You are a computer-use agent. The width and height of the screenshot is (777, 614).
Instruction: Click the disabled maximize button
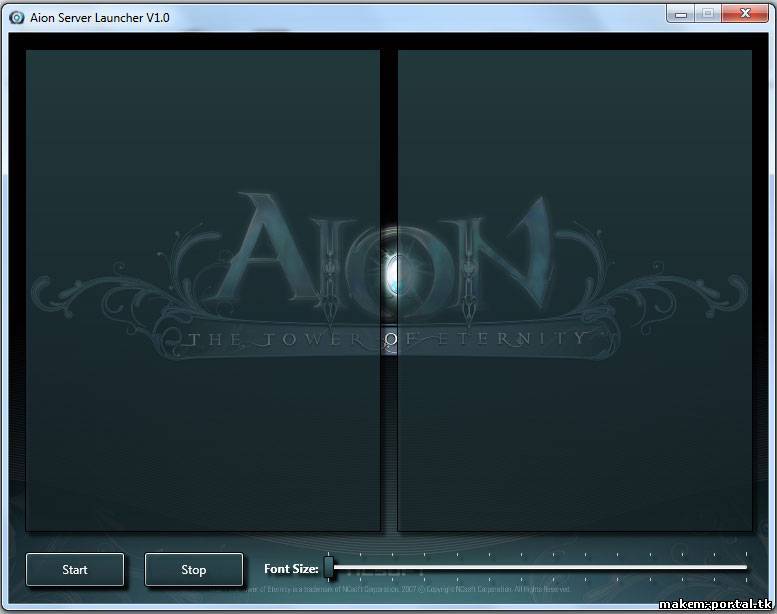(708, 14)
